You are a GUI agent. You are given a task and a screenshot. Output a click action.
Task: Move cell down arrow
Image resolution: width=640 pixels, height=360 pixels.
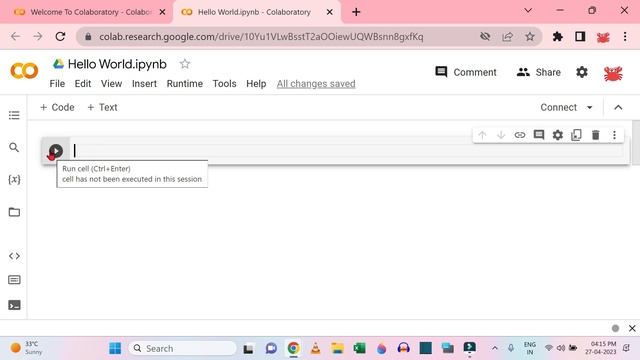pyautogui.click(x=501, y=135)
